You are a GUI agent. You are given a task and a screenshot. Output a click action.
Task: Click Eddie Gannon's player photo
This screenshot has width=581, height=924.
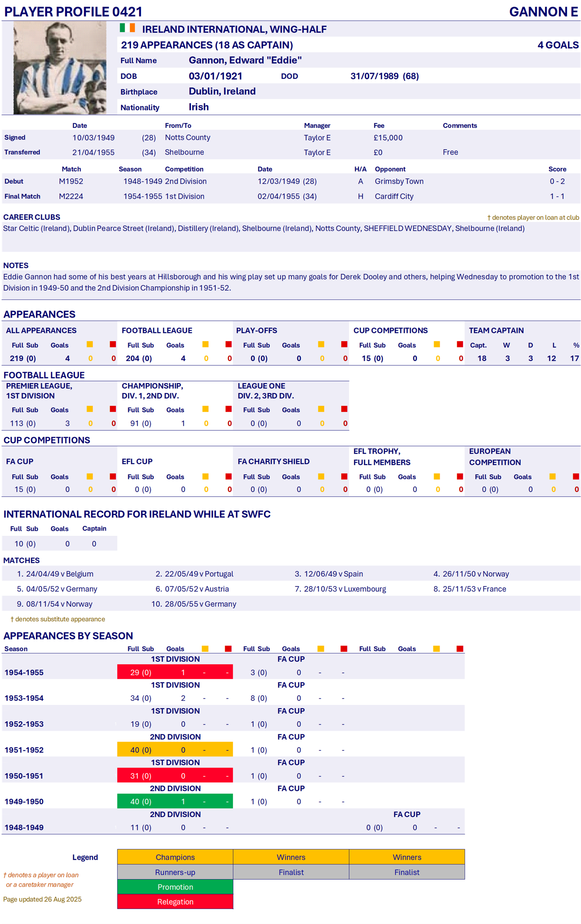(60, 68)
